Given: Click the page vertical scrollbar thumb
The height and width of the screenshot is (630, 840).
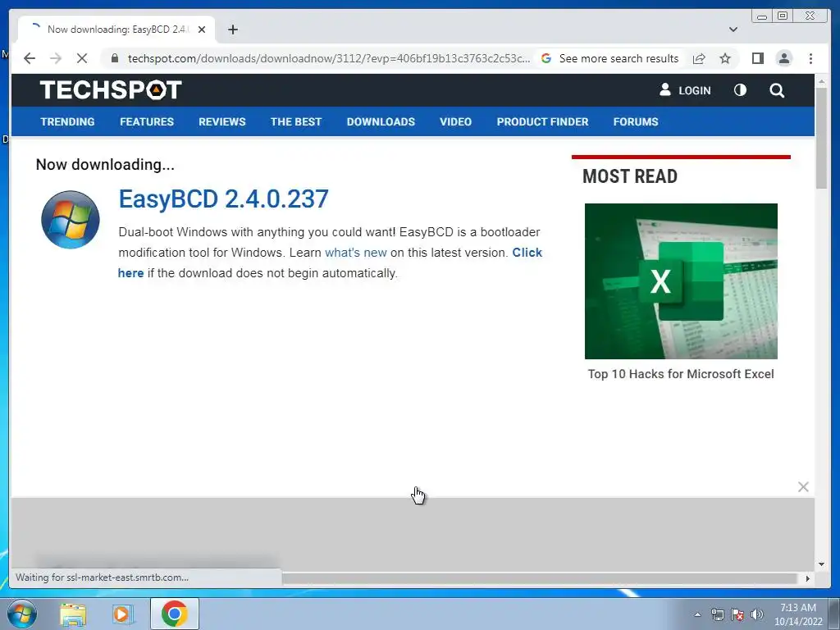Looking at the screenshot, I should pos(821,138).
